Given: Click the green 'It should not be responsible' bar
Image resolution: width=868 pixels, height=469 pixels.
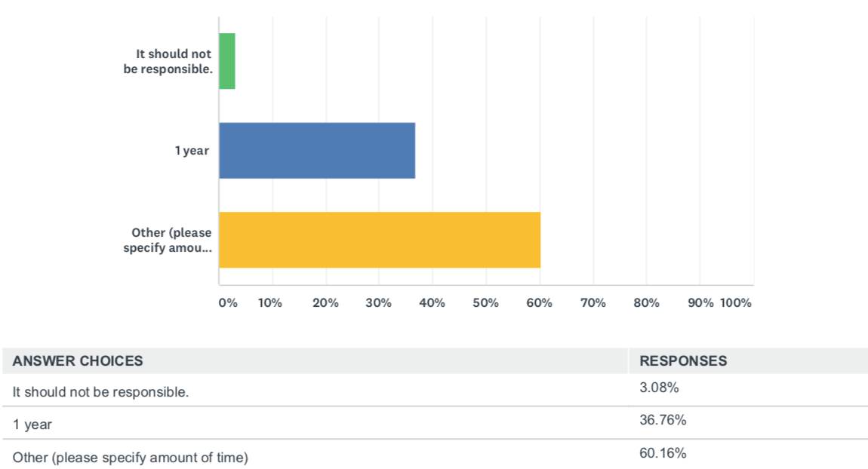Looking at the screenshot, I should pyautogui.click(x=227, y=61).
